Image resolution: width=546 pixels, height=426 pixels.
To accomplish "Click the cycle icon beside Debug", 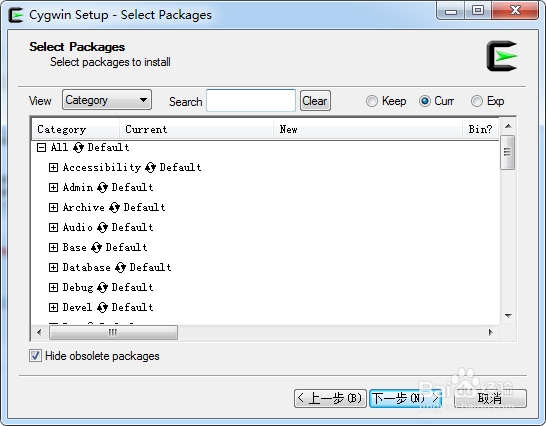I will pos(102,288).
